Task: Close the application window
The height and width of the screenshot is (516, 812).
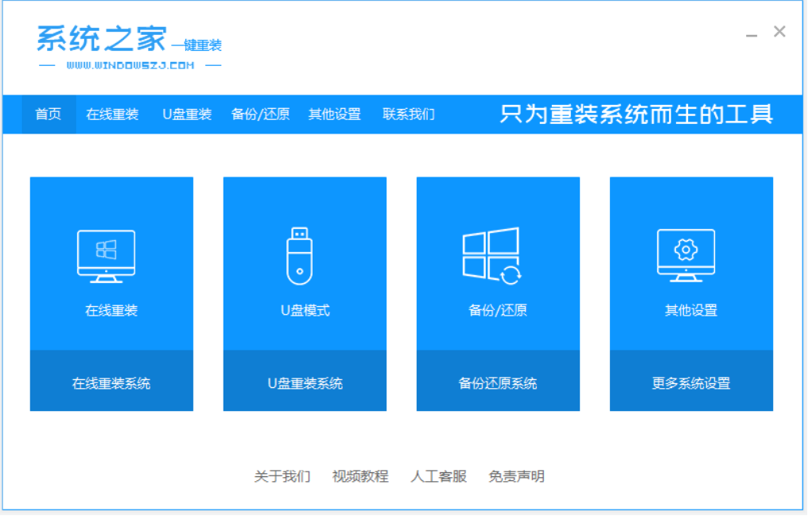Action: point(779,32)
